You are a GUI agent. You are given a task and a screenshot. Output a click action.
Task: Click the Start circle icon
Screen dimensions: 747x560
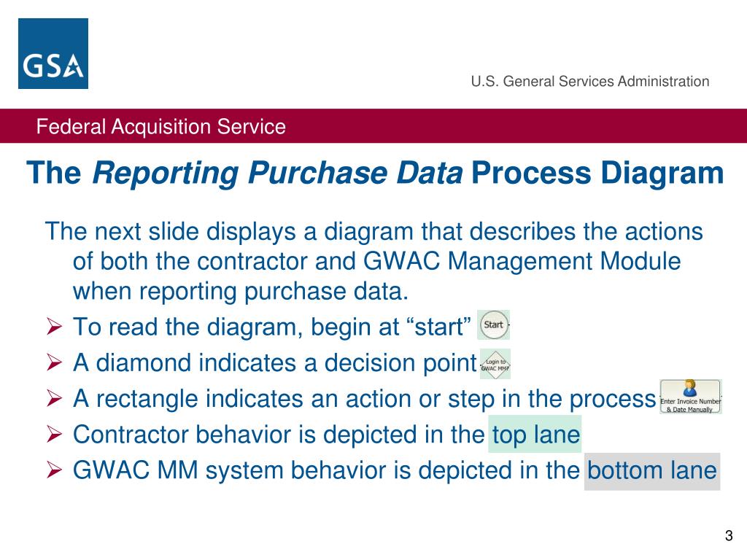point(494,324)
